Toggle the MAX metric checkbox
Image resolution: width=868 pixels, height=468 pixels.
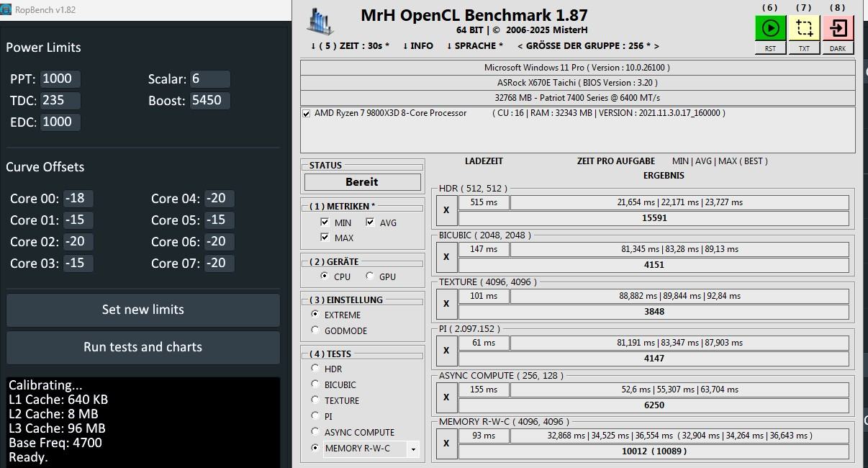[325, 238]
